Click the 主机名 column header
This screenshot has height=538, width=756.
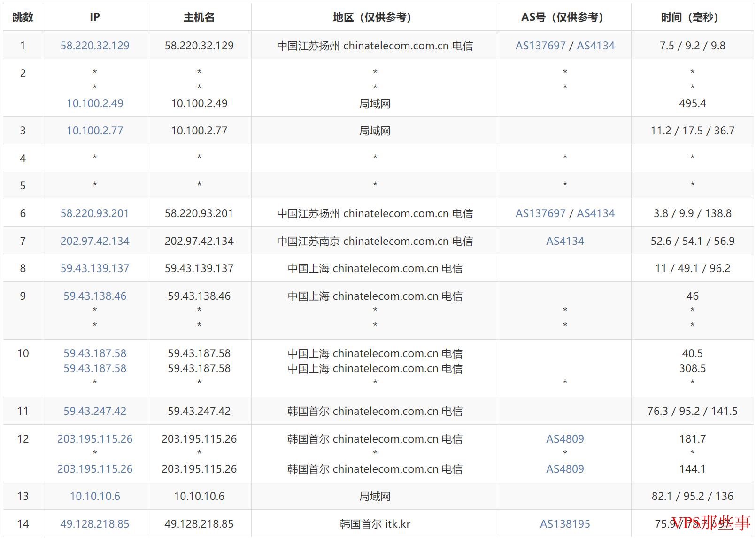point(199,17)
